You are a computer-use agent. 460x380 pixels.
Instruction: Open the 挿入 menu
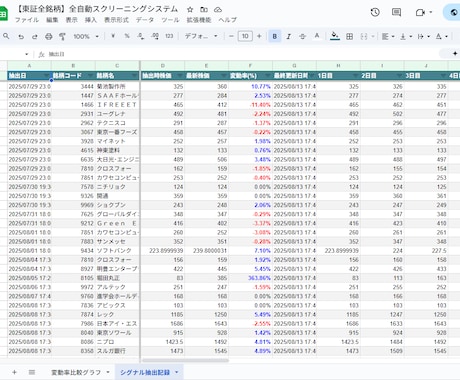(91, 20)
